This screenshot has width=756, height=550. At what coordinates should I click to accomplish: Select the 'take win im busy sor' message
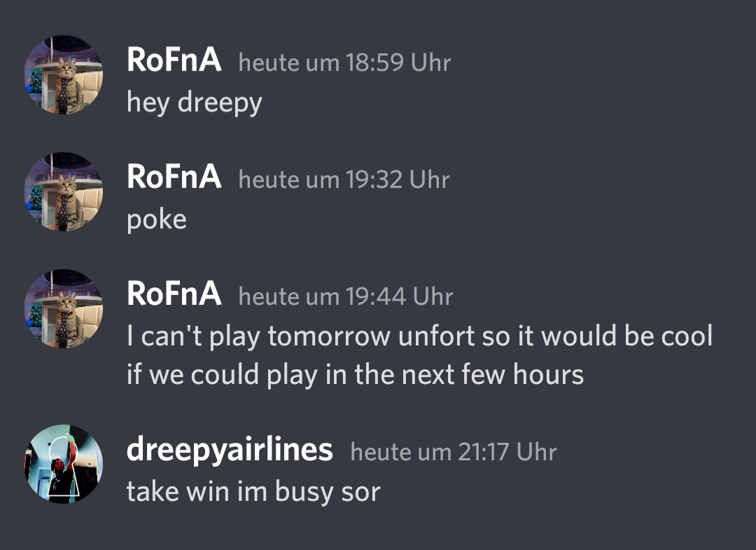[x=253, y=492]
